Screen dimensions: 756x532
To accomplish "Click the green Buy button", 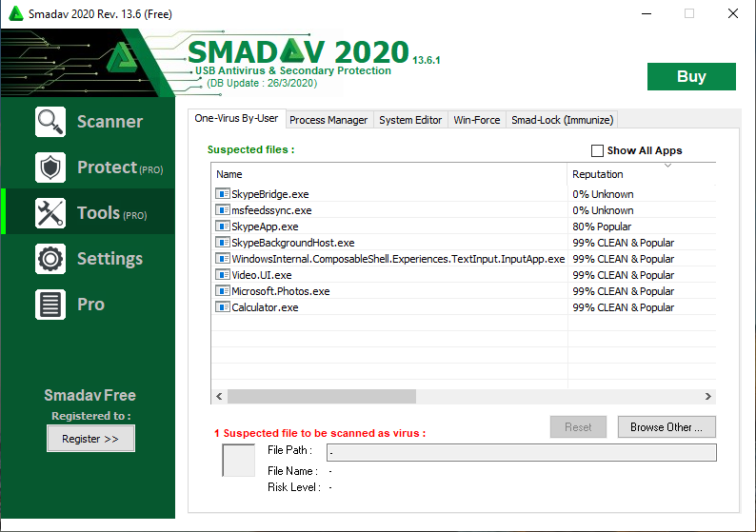I will point(691,76).
